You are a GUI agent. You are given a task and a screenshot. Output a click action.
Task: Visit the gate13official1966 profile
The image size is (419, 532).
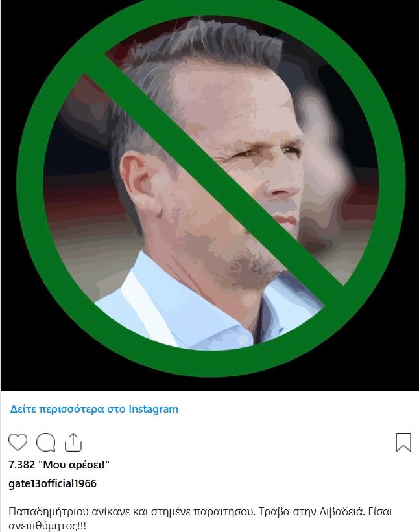(53, 483)
